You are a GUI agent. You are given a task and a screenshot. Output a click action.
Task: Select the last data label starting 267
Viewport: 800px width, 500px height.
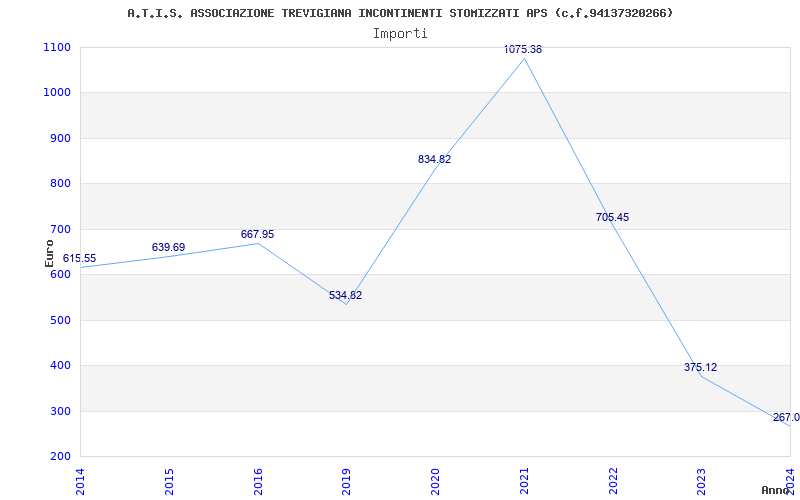tap(786, 418)
